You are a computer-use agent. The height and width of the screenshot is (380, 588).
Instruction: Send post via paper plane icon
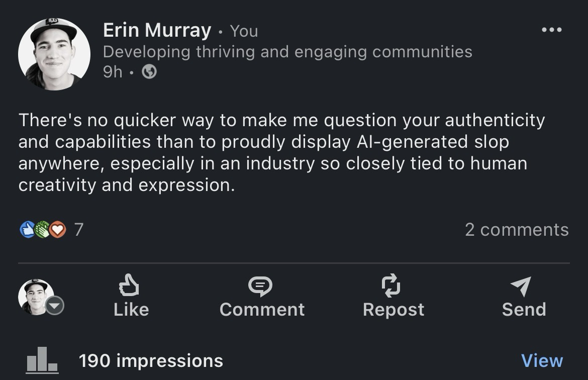521,287
